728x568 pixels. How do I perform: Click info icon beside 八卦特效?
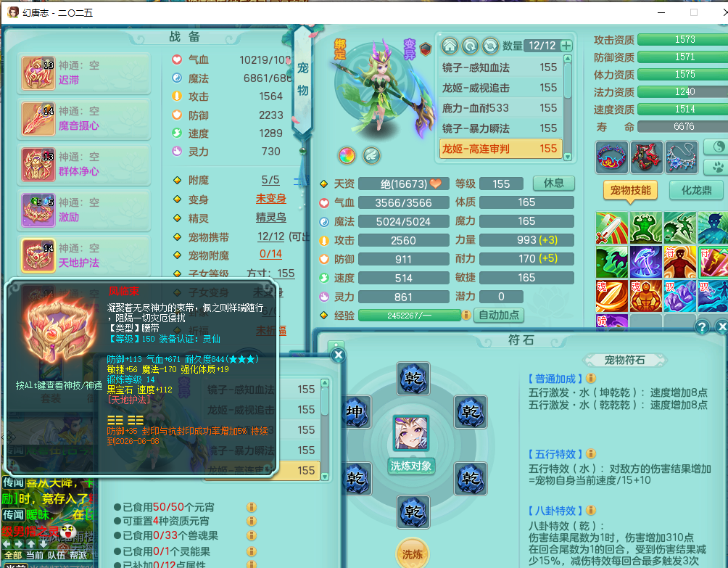tap(590, 511)
